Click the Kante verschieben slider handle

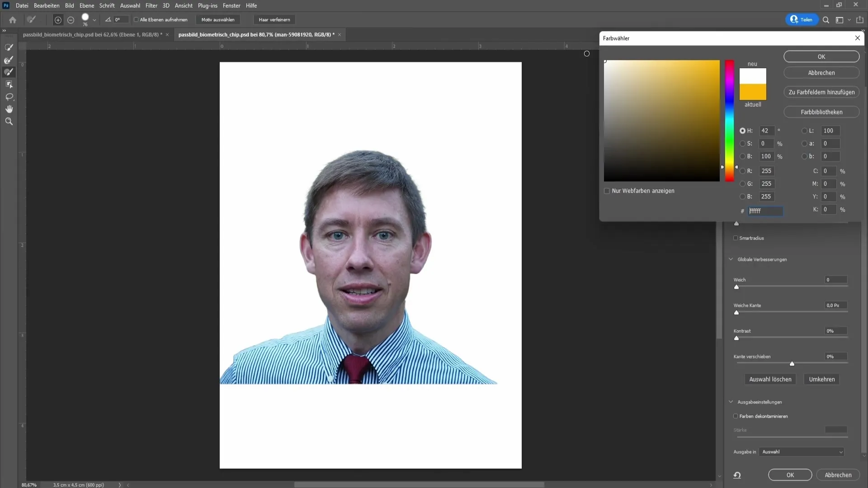pyautogui.click(x=792, y=364)
